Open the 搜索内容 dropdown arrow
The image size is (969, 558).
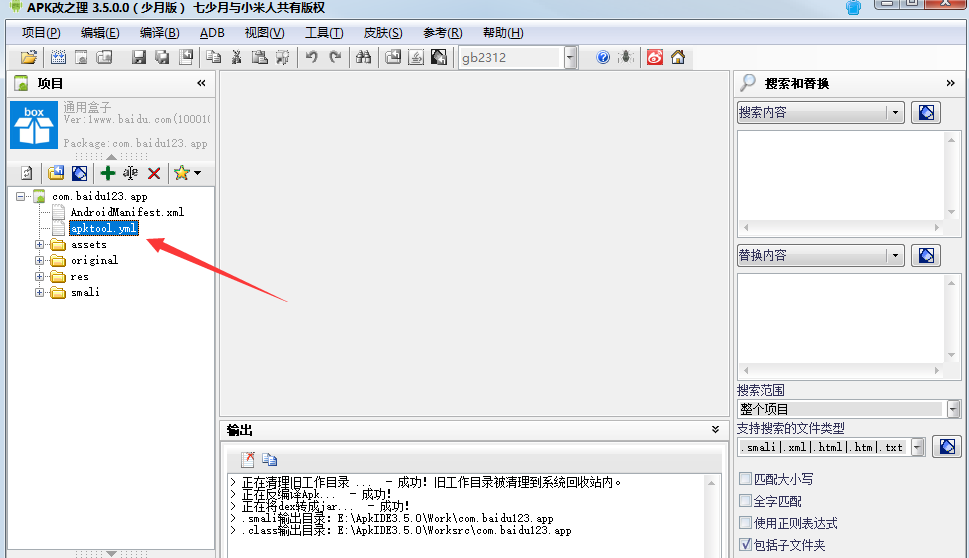[895, 112]
